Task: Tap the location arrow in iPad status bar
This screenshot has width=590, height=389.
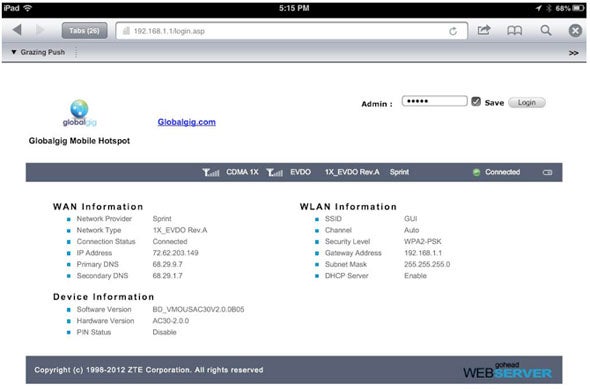Action: click(539, 8)
